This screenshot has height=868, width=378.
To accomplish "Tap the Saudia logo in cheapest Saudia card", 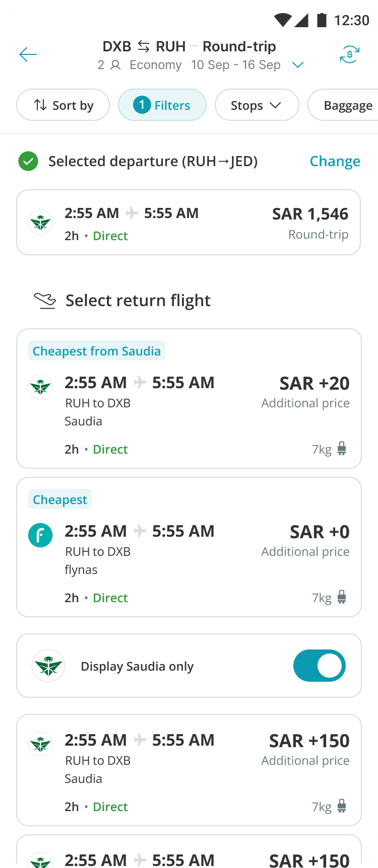I will click(x=40, y=387).
